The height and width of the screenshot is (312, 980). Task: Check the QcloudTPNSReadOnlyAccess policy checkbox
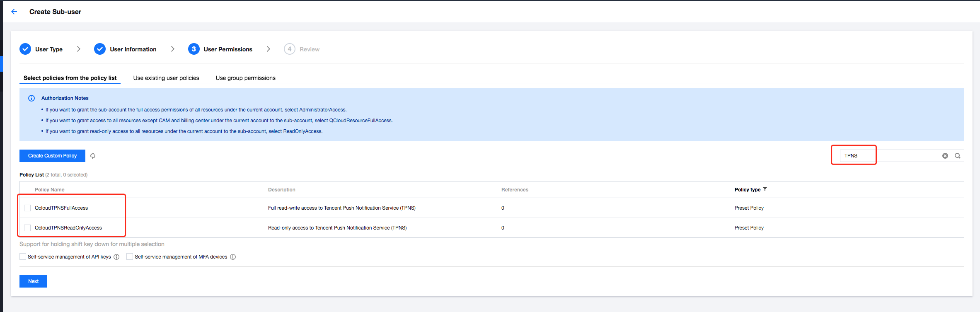27,228
